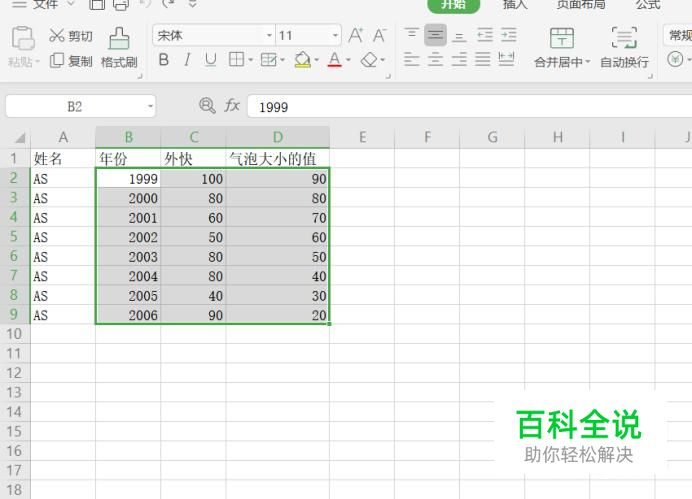
Task: Expand border options arrow
Action: coord(251,60)
